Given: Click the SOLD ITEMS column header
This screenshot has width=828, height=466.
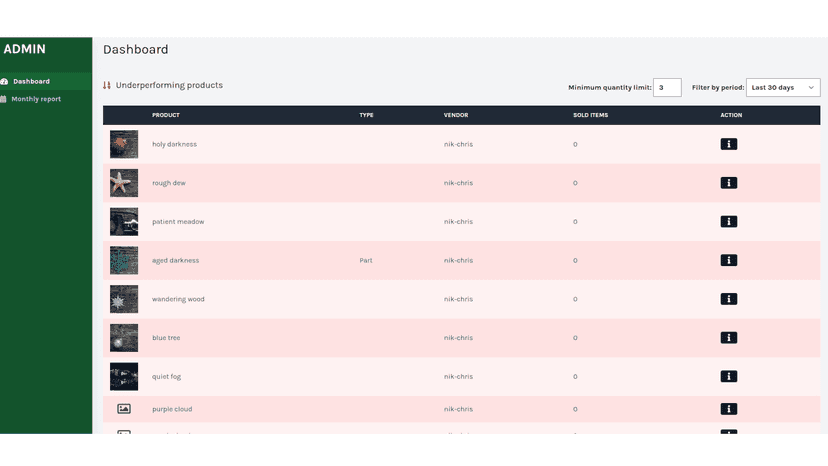Looking at the screenshot, I should (590, 115).
